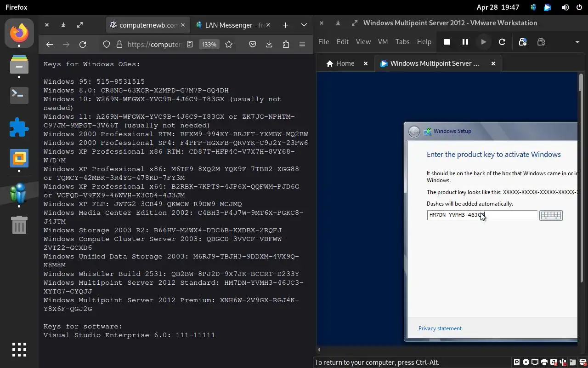Viewport: 588px width, 368px height.
Task: Click VMware printer status icon
Action: coord(544,362)
